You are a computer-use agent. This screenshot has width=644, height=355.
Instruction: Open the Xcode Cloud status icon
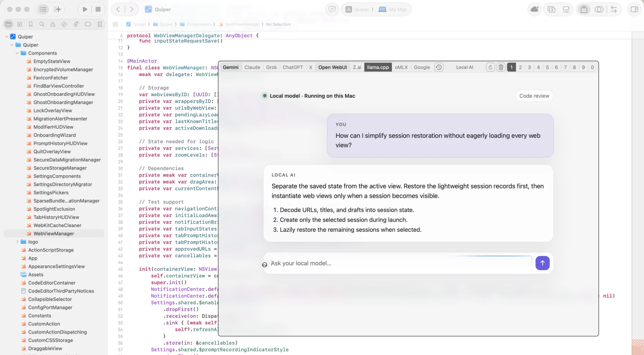(x=534, y=9)
